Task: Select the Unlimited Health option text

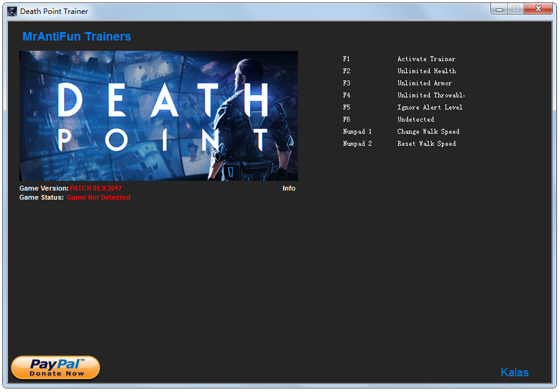Action: 427,71
